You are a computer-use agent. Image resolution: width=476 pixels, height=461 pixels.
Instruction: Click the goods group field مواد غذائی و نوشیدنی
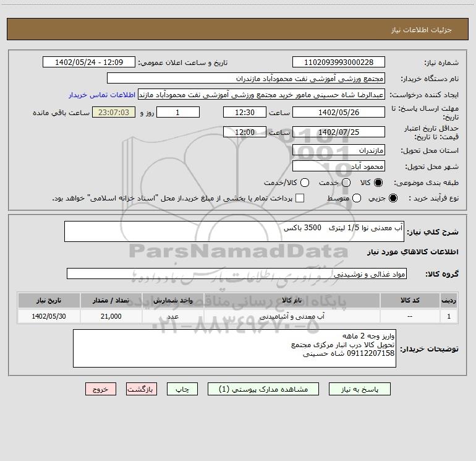click(237, 274)
